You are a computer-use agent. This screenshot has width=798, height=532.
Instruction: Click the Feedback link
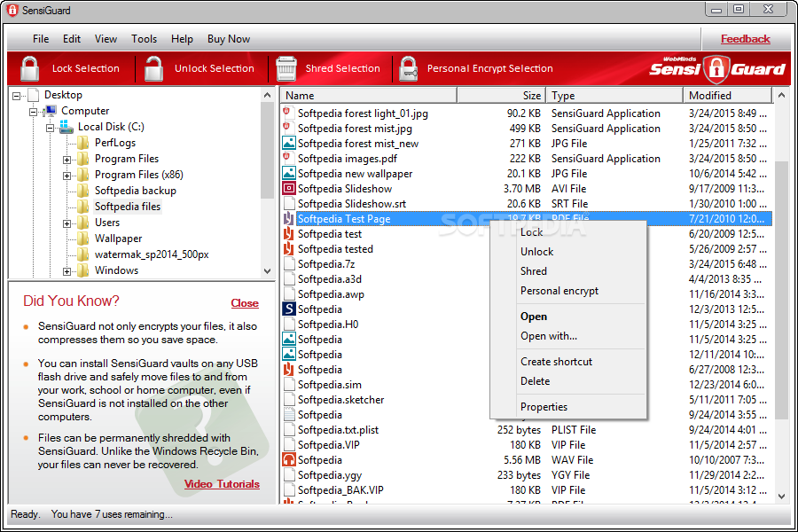point(745,39)
